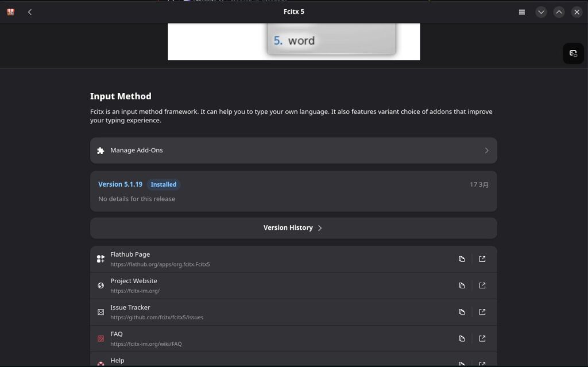Copy the Issue Tracker URL

pos(462,312)
